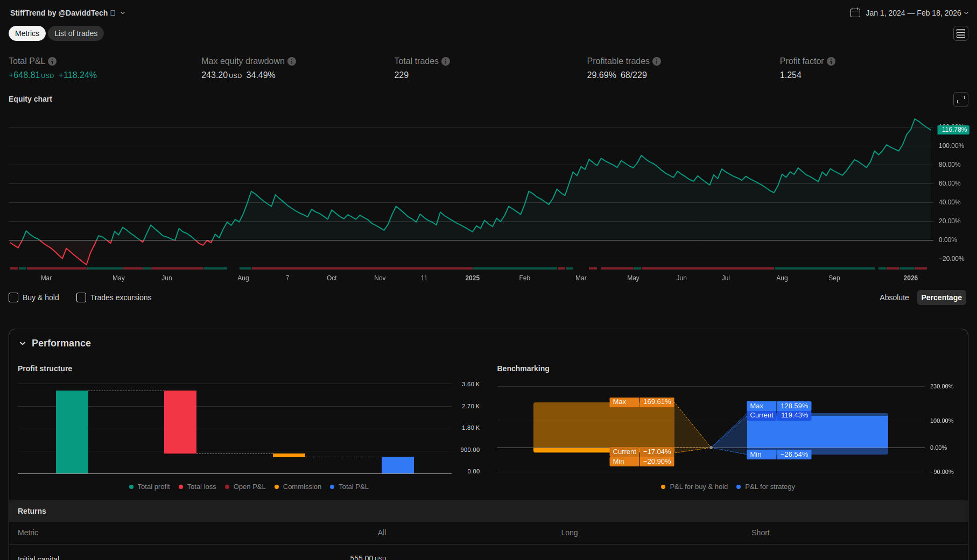Click the calendar icon for date range
Screen dimensions: 977x560
(x=855, y=12)
